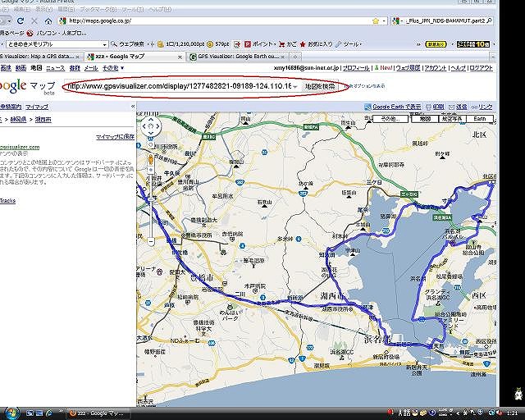Screen dimensions: 525x420
Task: Zoom out with the minus button on the map
Action: [x=151, y=241]
